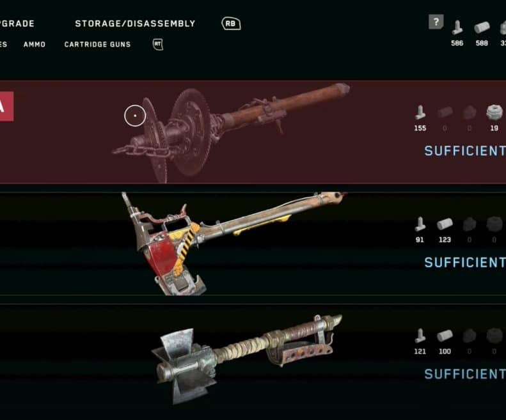Open the Ammo category tab
This screenshot has height=420, width=506.
pos(34,44)
